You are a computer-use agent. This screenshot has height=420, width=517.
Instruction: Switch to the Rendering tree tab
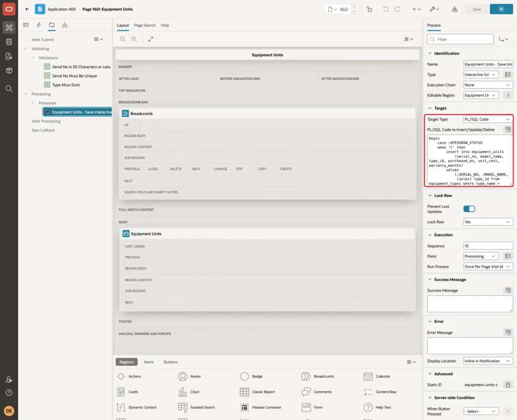click(26, 25)
